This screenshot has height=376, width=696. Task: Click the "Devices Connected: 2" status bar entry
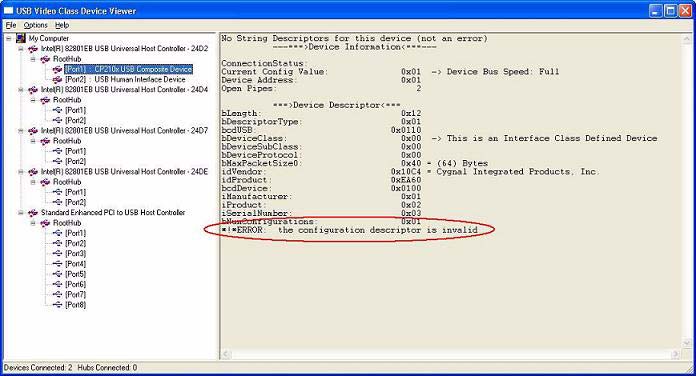(38, 368)
